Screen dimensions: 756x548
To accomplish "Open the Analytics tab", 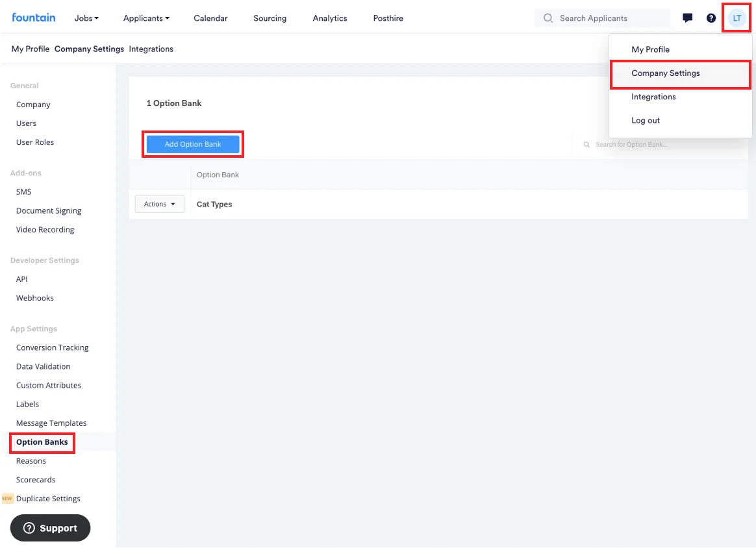I will tap(330, 18).
